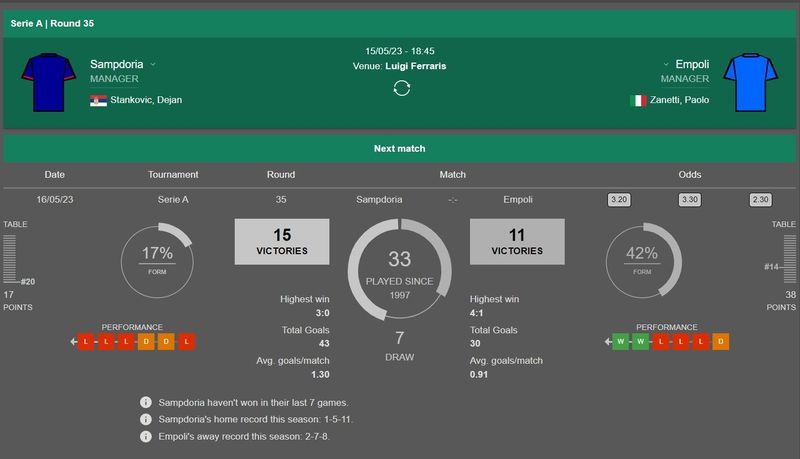Viewport: 800px width, 459px height.
Task: Click the Empoli 42% form gauge
Action: pyautogui.click(x=643, y=261)
